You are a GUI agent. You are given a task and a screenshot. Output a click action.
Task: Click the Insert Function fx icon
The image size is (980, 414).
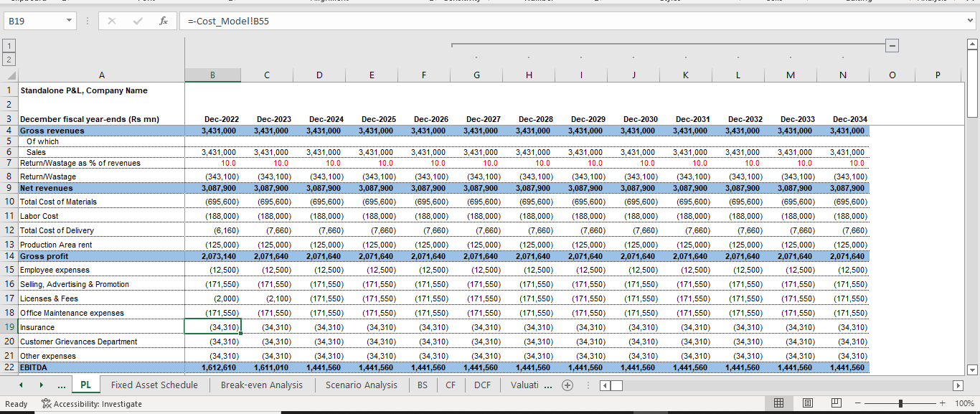(x=163, y=20)
